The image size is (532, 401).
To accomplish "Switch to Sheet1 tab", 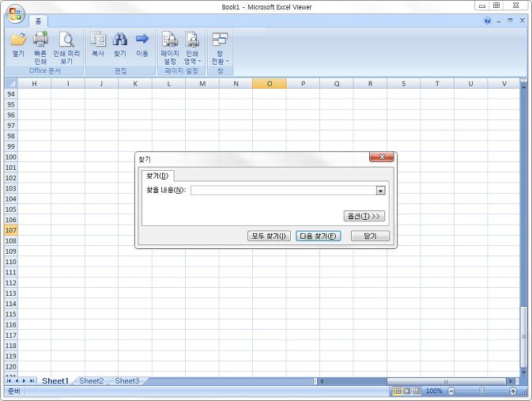I will click(x=55, y=381).
